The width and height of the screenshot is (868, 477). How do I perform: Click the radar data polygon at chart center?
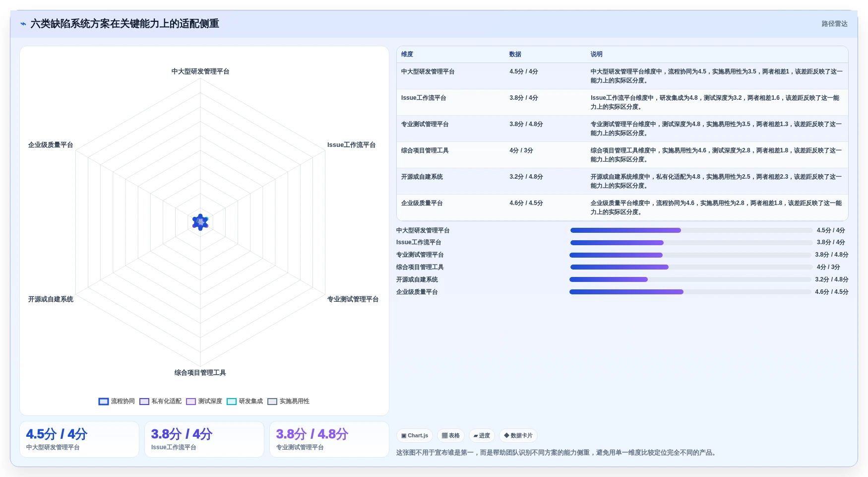(x=200, y=222)
